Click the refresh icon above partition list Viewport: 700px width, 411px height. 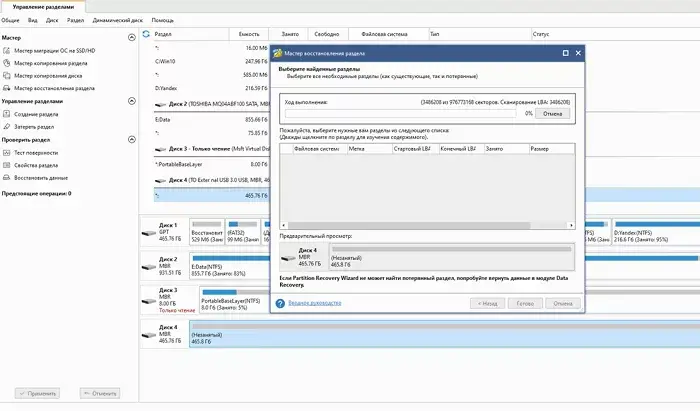coord(148,33)
